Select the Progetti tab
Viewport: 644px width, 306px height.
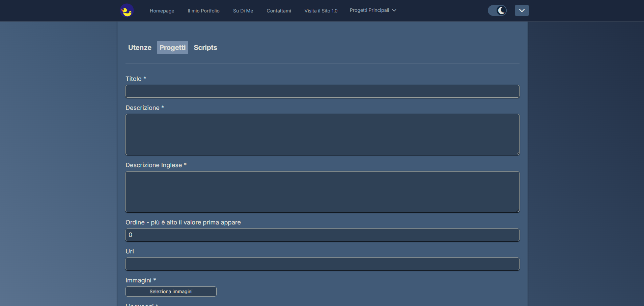(172, 48)
